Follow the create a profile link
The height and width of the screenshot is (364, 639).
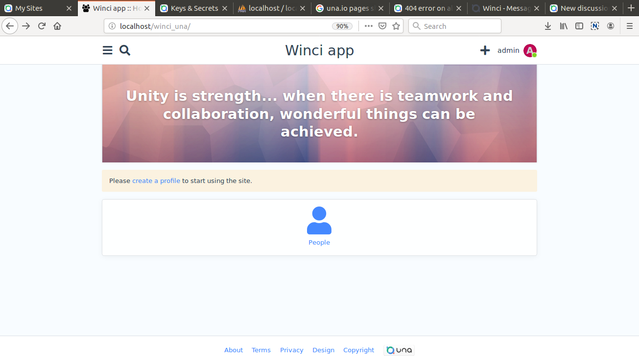click(156, 181)
